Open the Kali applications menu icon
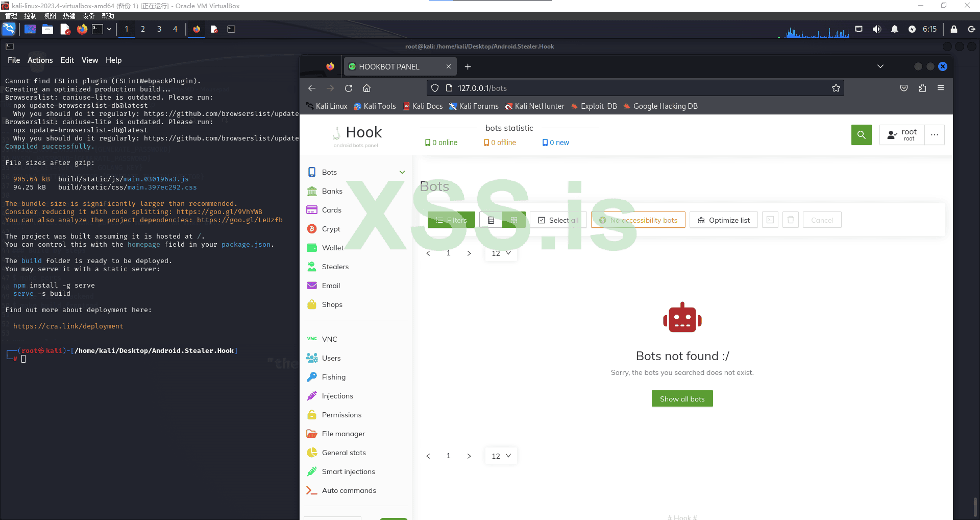Image resolution: width=980 pixels, height=520 pixels. [x=9, y=29]
